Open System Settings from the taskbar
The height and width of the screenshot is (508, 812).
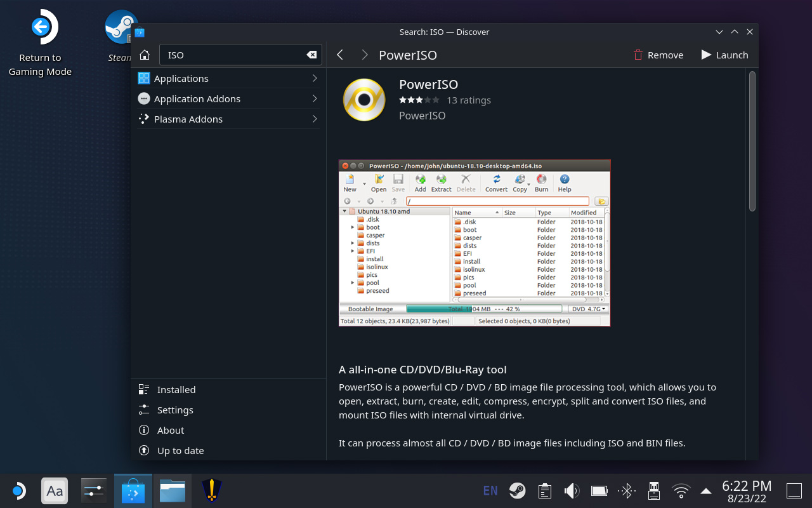pos(94,491)
